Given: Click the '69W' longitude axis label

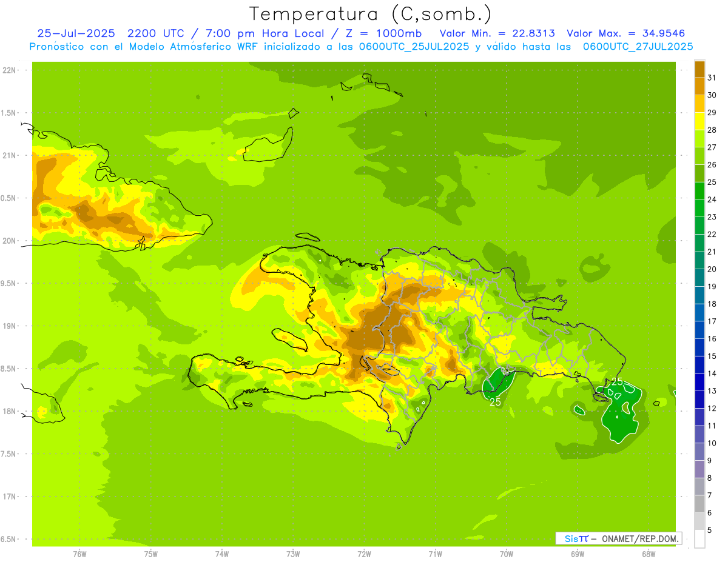Looking at the screenshot, I should (x=577, y=554).
